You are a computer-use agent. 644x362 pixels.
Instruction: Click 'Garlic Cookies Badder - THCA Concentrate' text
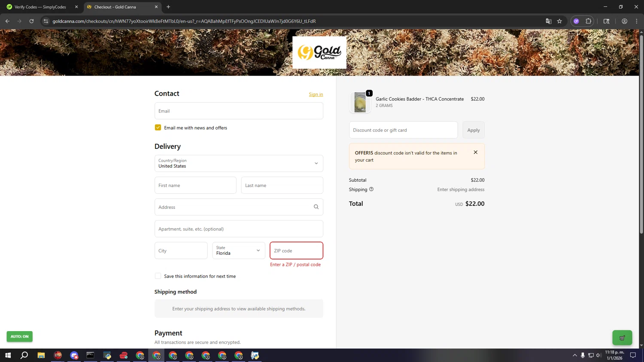[419, 99]
